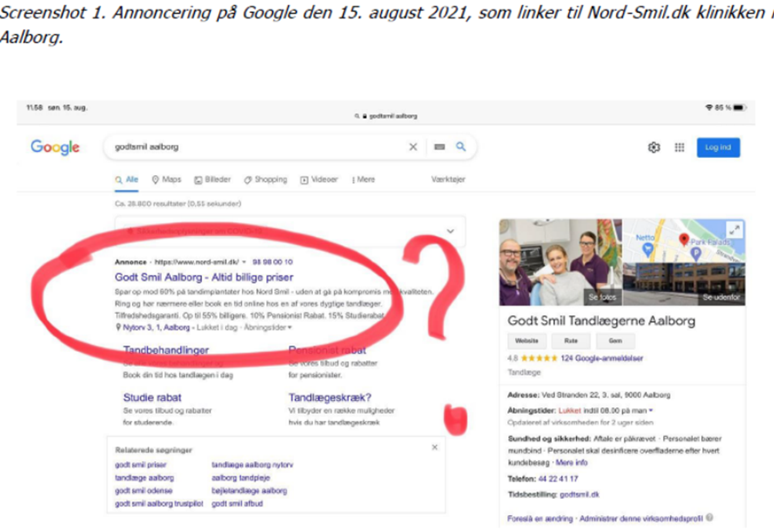Open the godtsmil.dk booking link
The width and height of the screenshot is (774, 532).
coord(580,494)
